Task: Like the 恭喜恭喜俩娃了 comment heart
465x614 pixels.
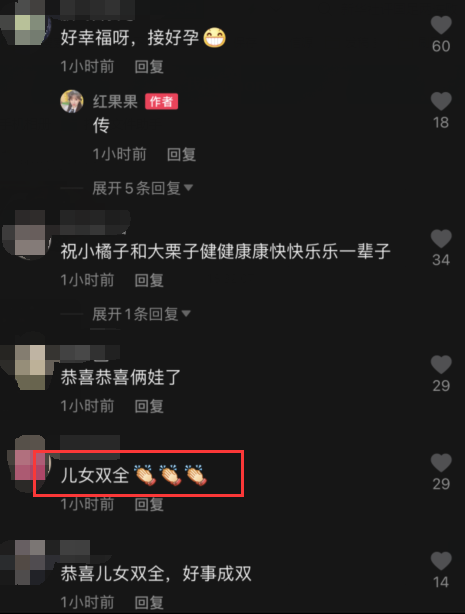Action: point(441,365)
